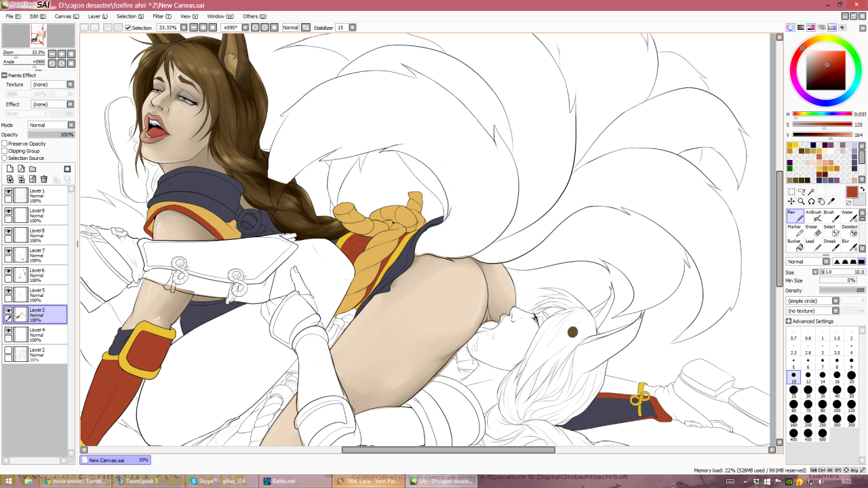
Task: Toggle visibility of Layer4
Action: coord(8,331)
